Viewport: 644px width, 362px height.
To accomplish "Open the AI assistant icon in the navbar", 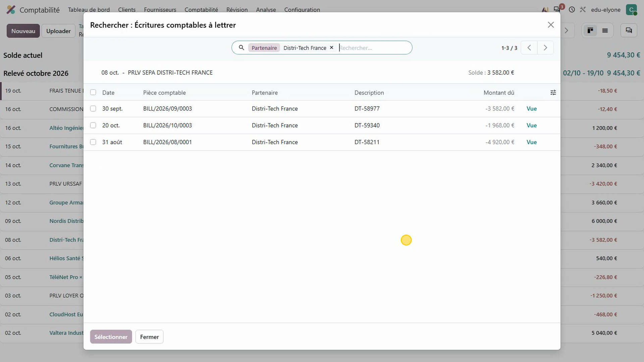I will click(x=545, y=10).
